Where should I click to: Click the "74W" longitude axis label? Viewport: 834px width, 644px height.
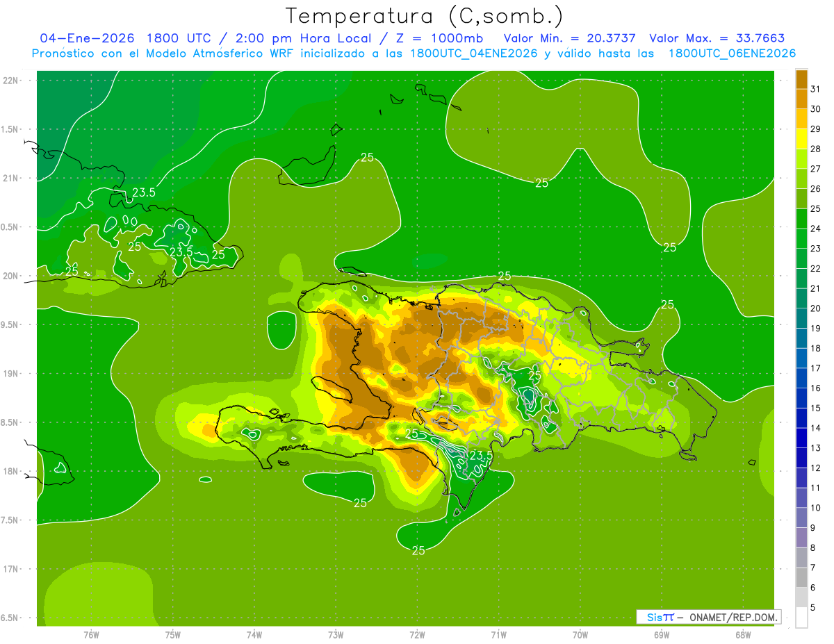[254, 635]
